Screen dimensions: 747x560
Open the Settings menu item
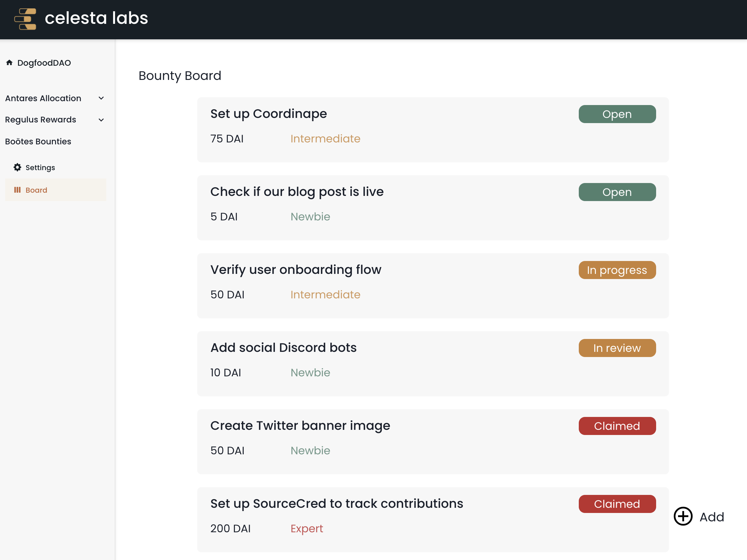(55, 168)
